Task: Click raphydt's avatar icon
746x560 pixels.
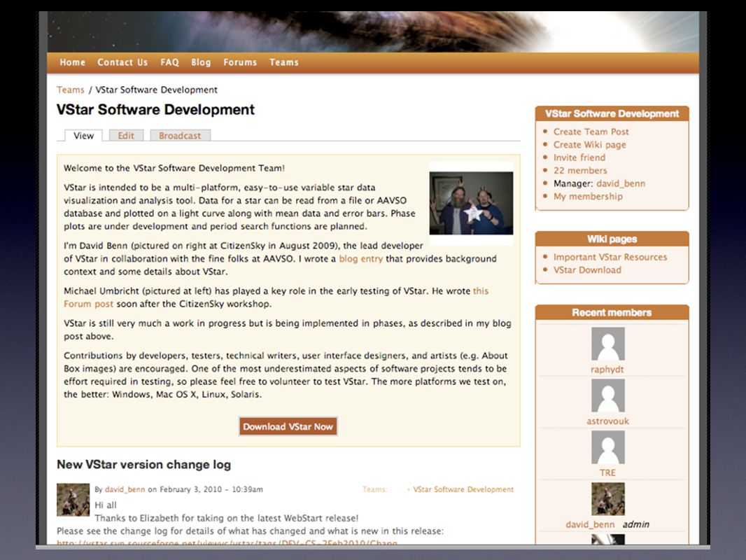Action: coord(608,344)
